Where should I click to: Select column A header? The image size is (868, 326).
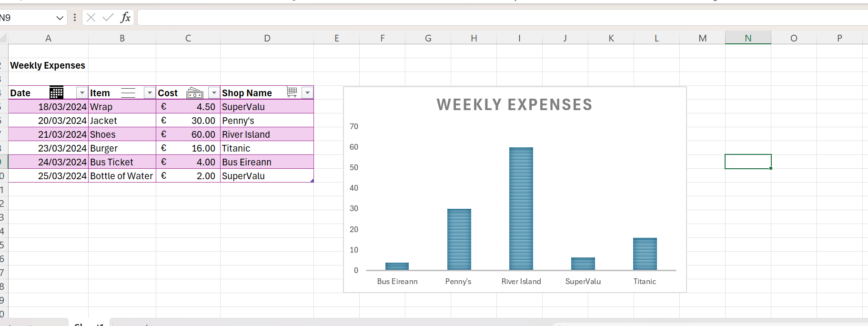tap(48, 38)
